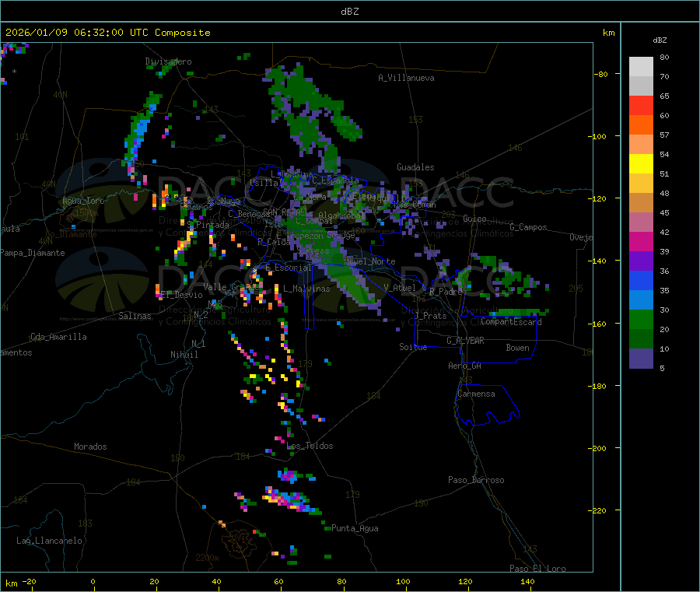Click the Cda_Amarilla map label

58,337
